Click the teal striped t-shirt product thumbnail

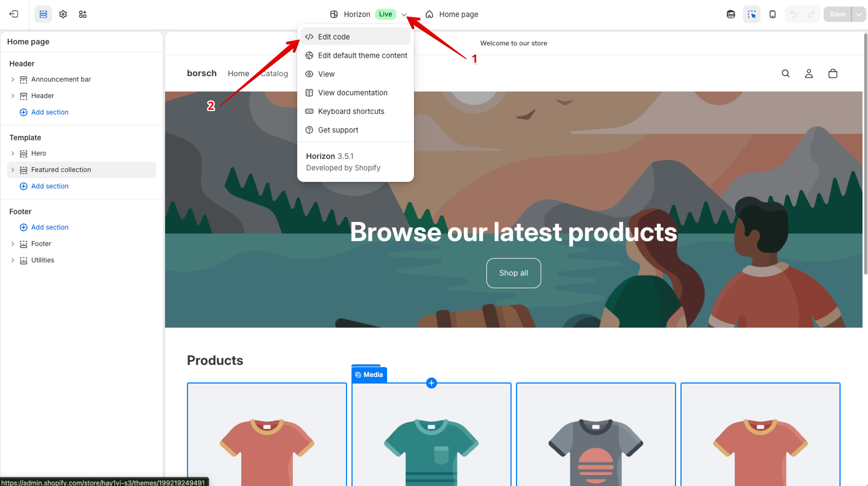pos(431,434)
